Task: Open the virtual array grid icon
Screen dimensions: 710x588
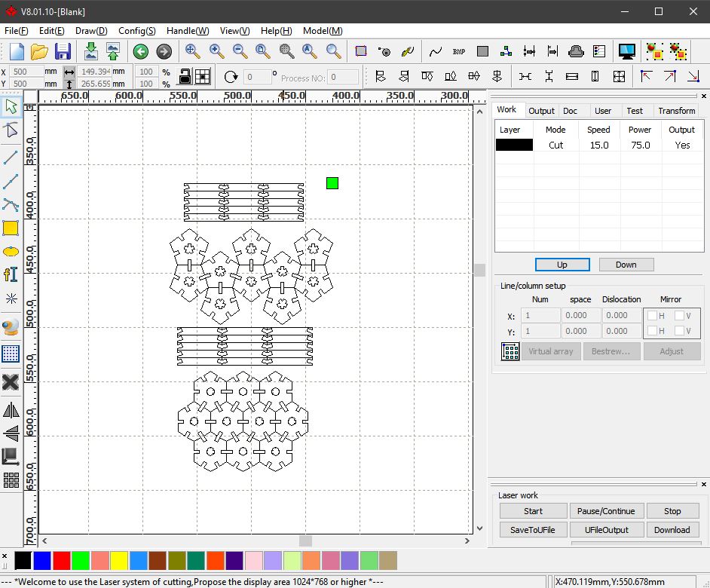Action: (x=510, y=351)
